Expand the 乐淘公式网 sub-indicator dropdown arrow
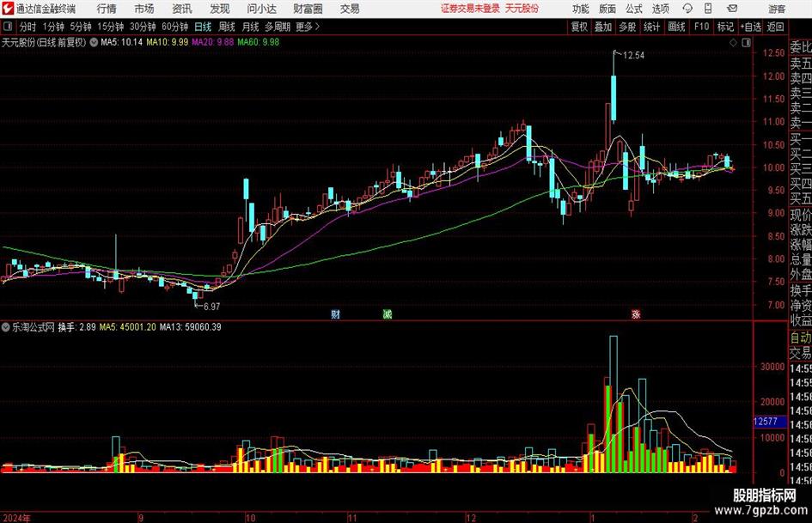 pyautogui.click(x=6, y=327)
